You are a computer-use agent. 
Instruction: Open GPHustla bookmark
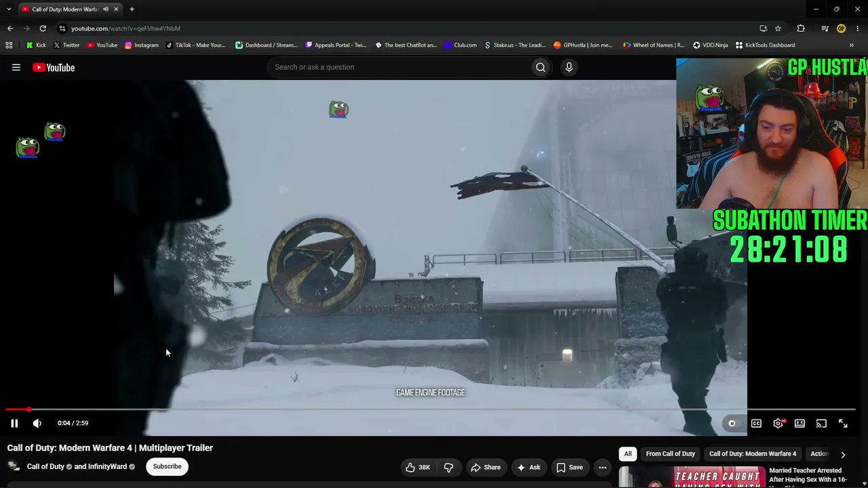pyautogui.click(x=583, y=45)
